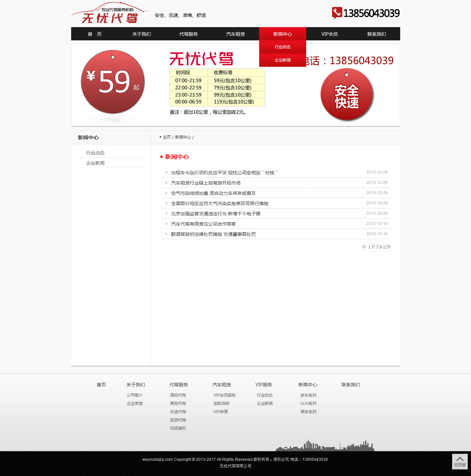Go to 代驾服务 in the navigation bar

click(188, 34)
